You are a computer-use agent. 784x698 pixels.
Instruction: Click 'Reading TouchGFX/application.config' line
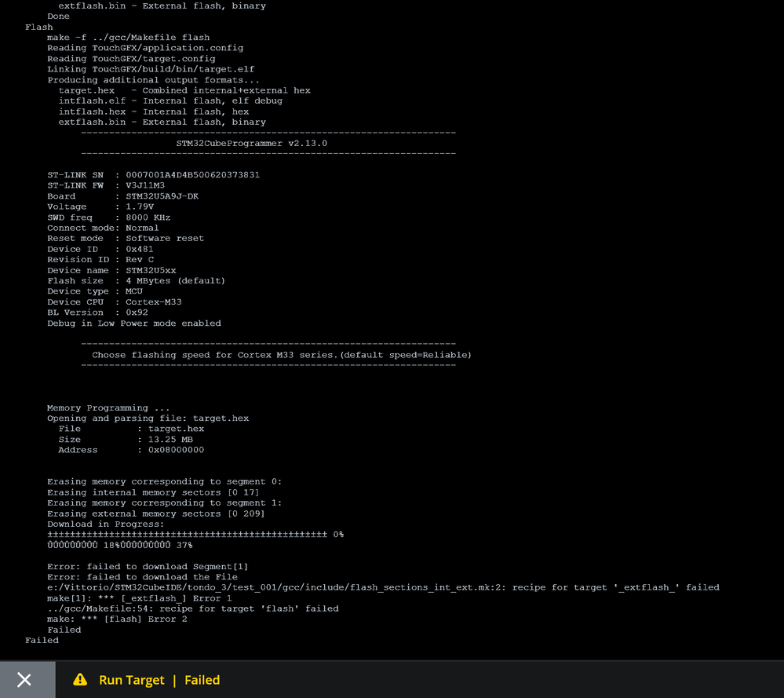point(145,48)
